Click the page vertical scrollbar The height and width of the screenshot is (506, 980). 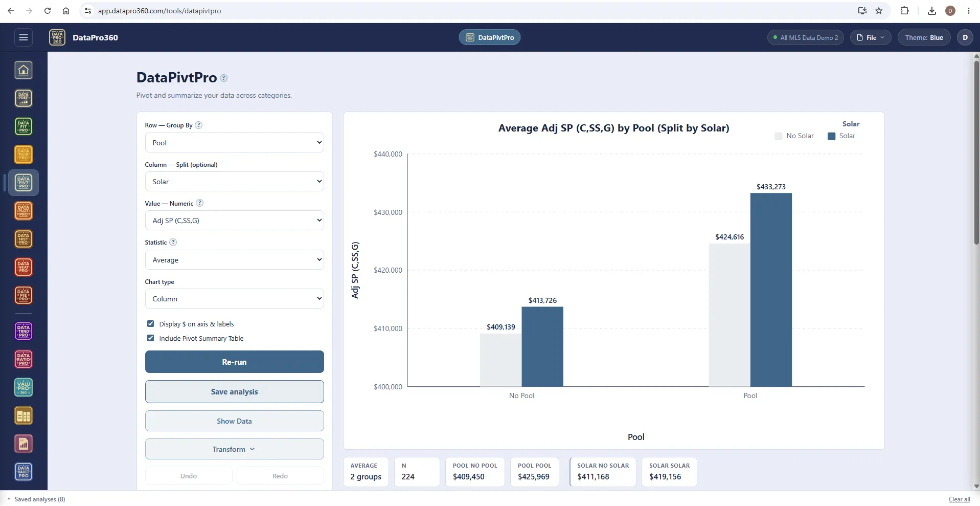coord(976,153)
